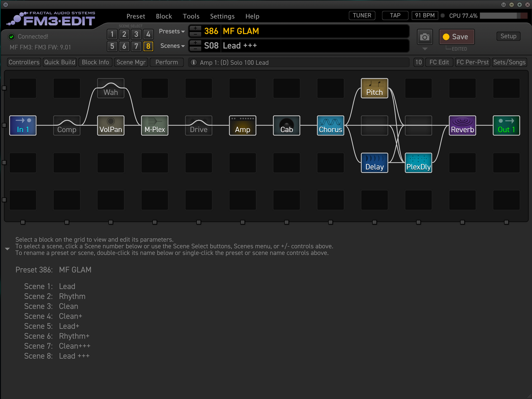Switch to scene 6

click(124, 46)
